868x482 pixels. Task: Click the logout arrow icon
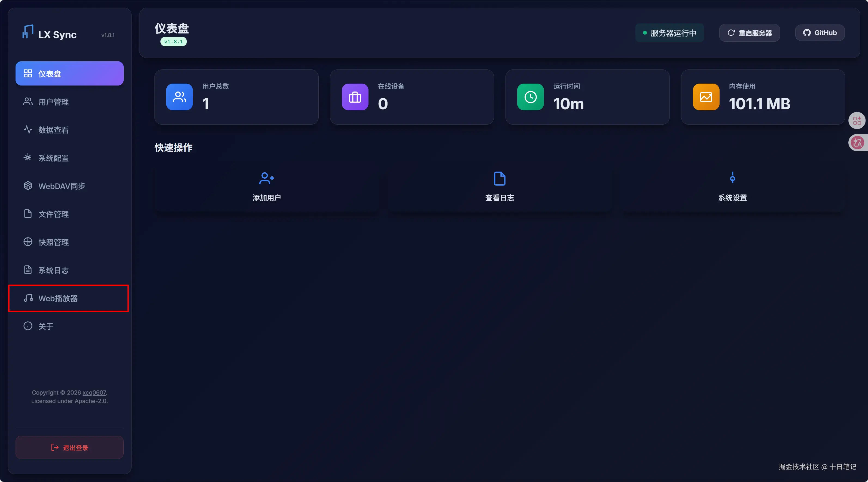54,447
